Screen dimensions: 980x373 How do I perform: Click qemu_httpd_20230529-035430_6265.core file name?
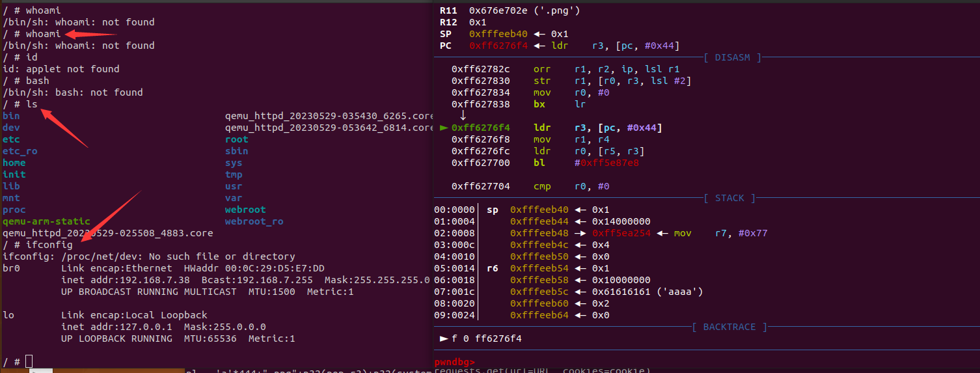tap(329, 116)
